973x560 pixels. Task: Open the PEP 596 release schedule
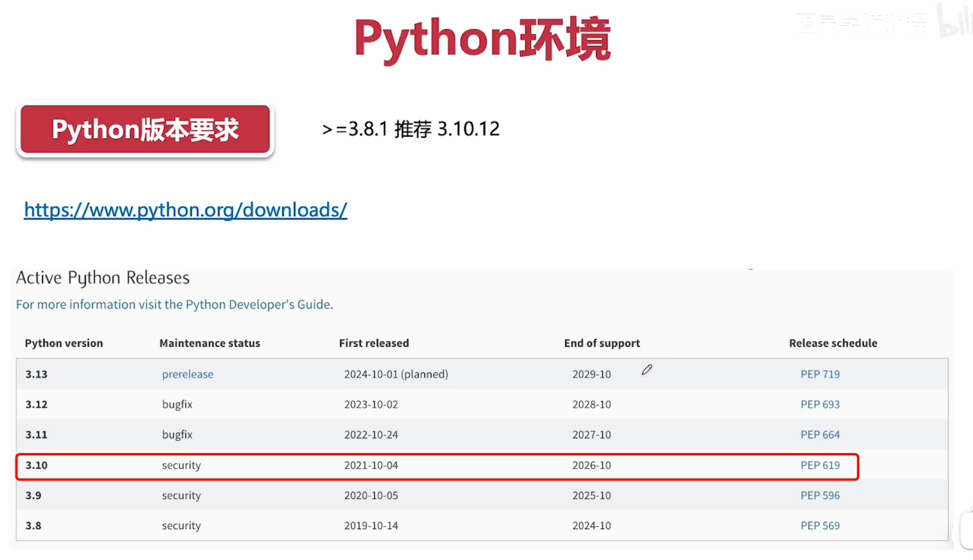[x=820, y=495]
